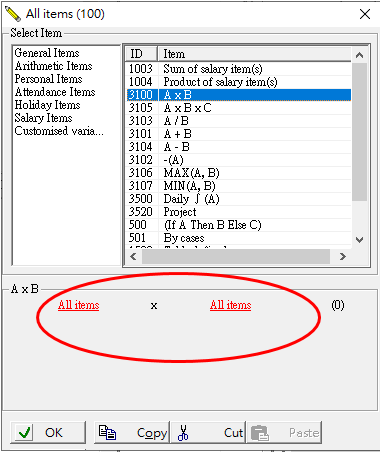Click the Item column header
This screenshot has width=381, height=452.
pyautogui.click(x=254, y=54)
